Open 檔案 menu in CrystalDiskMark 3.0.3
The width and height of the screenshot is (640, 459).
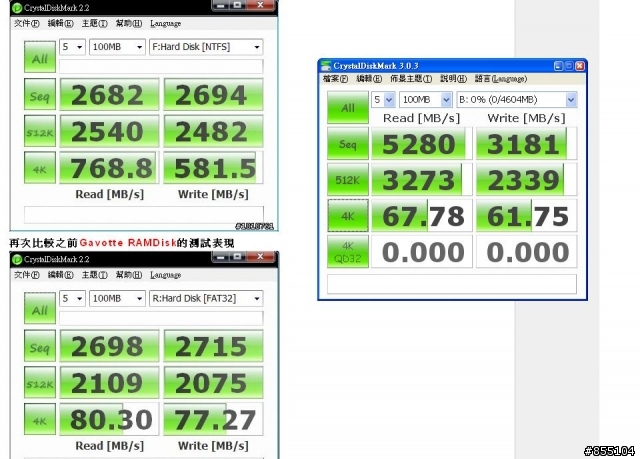pos(335,78)
